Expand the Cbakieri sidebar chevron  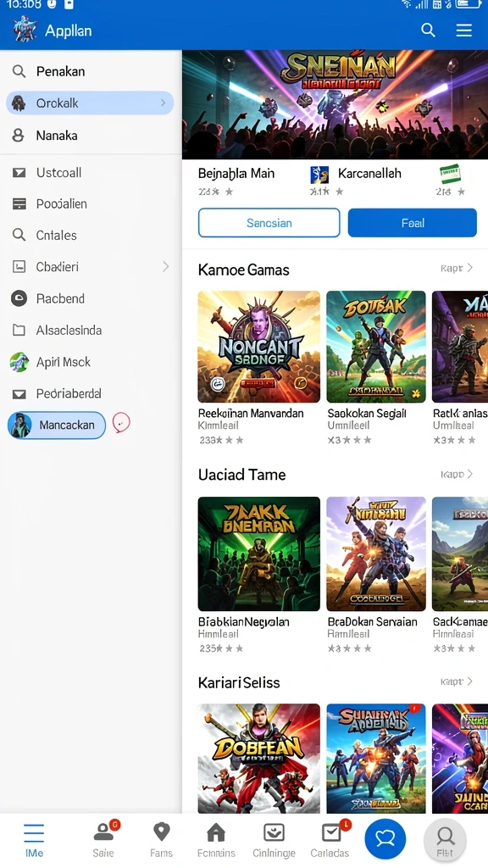pyautogui.click(x=165, y=267)
